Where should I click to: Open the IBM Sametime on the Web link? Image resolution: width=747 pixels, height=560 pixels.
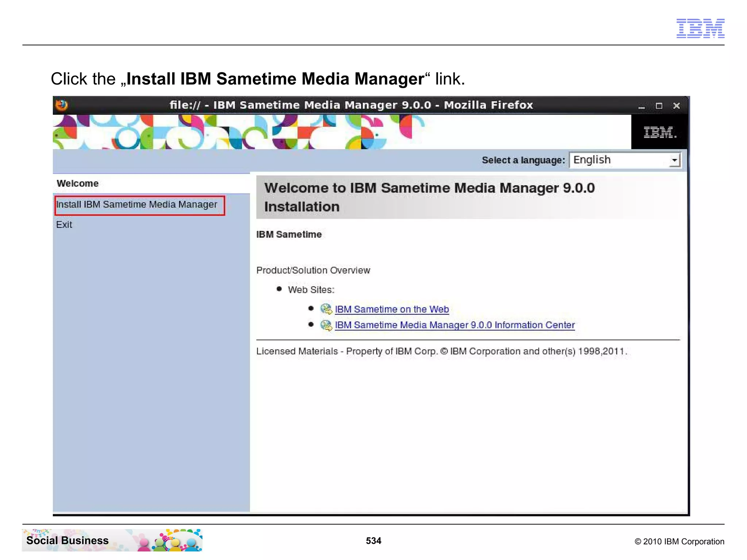[x=392, y=309]
